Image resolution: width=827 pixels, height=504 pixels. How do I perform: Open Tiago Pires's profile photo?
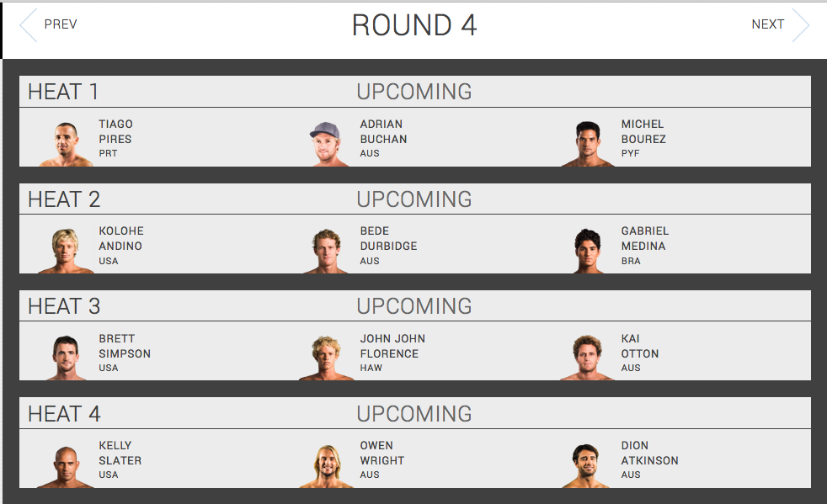coord(66,144)
